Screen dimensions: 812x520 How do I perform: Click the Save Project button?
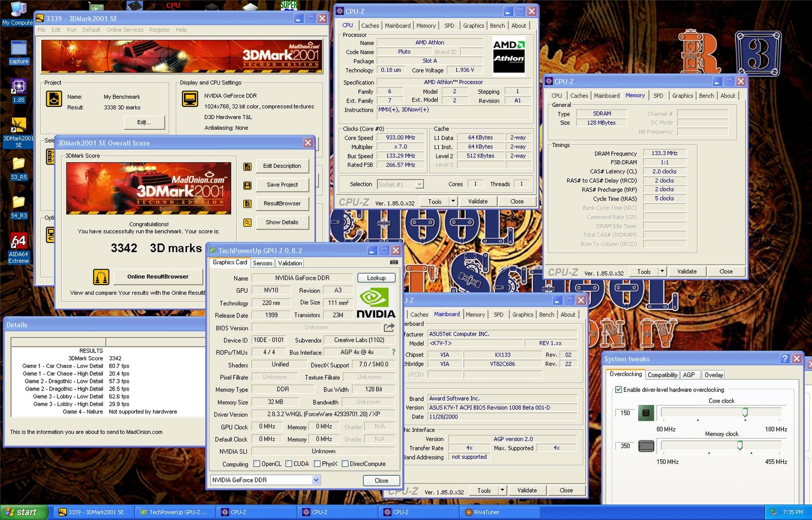click(282, 185)
